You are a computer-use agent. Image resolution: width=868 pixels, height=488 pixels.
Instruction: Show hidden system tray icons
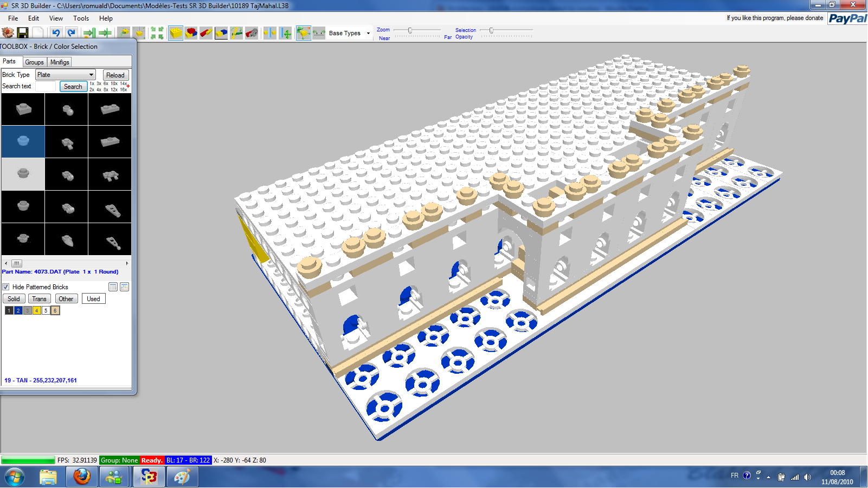pyautogui.click(x=768, y=477)
